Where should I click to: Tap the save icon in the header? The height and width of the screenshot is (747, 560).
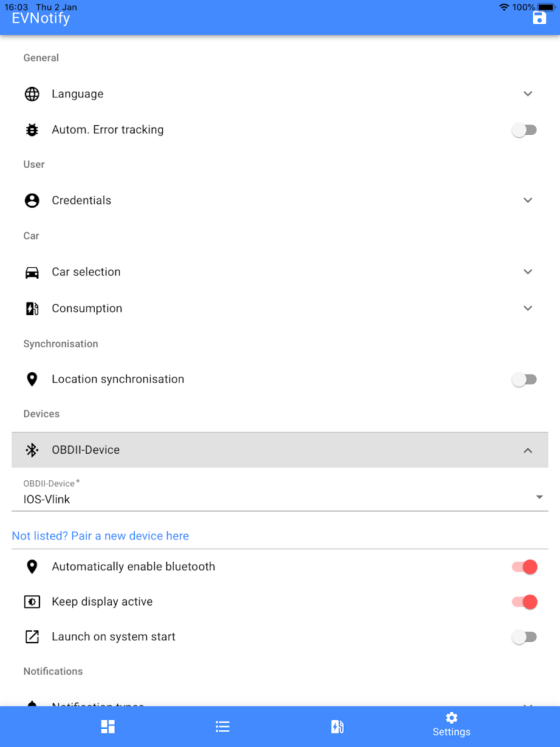pyautogui.click(x=539, y=18)
